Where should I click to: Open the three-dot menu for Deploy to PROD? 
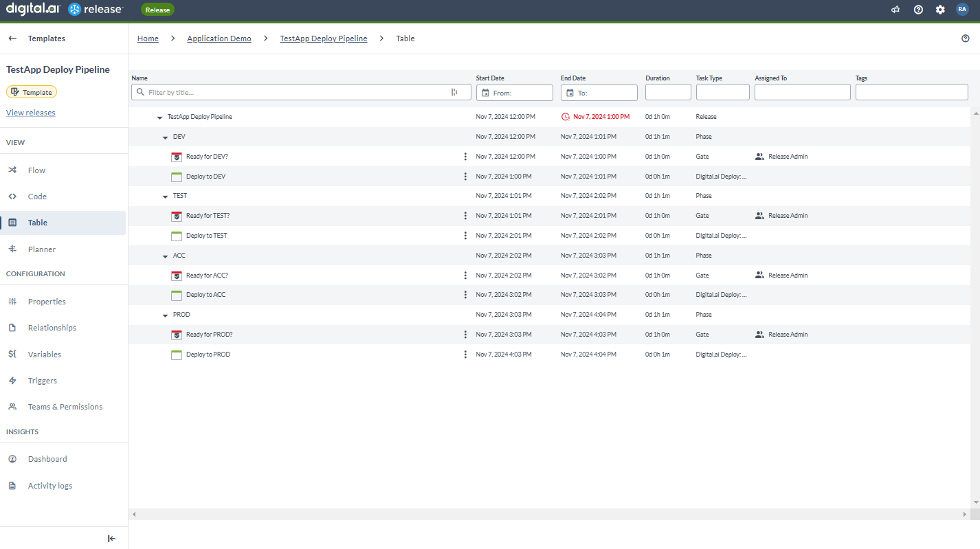click(x=465, y=355)
